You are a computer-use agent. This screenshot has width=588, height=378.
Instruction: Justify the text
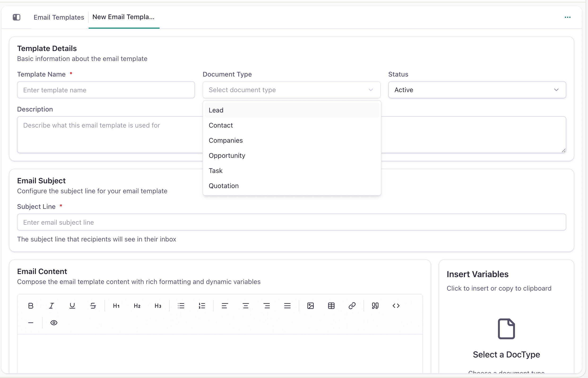coord(287,306)
